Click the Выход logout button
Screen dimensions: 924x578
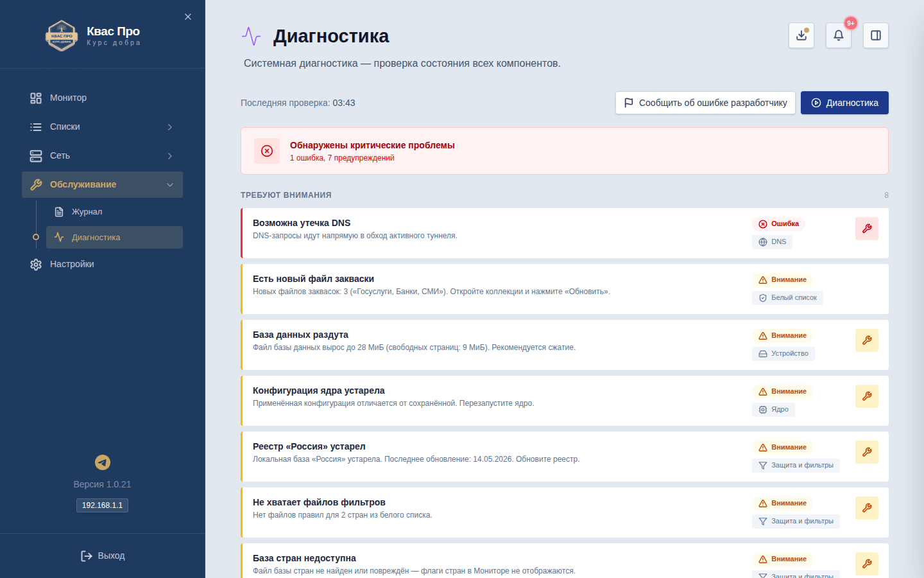[103, 556]
